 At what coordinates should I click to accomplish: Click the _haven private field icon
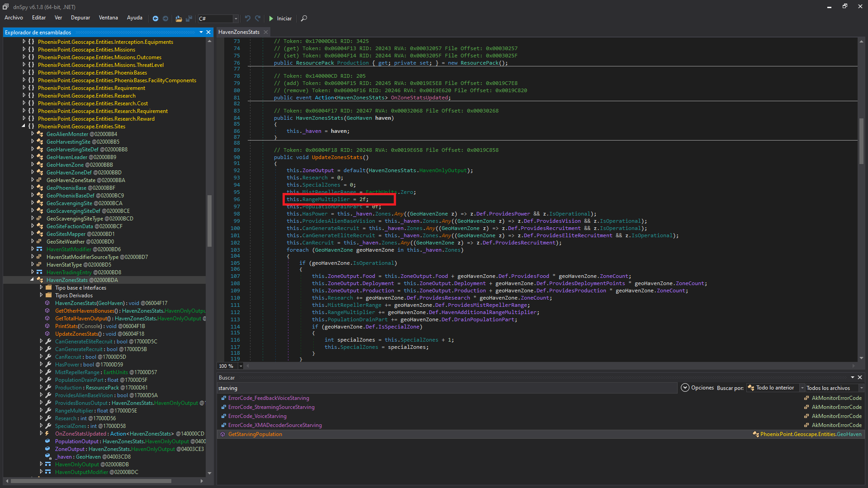tap(48, 457)
